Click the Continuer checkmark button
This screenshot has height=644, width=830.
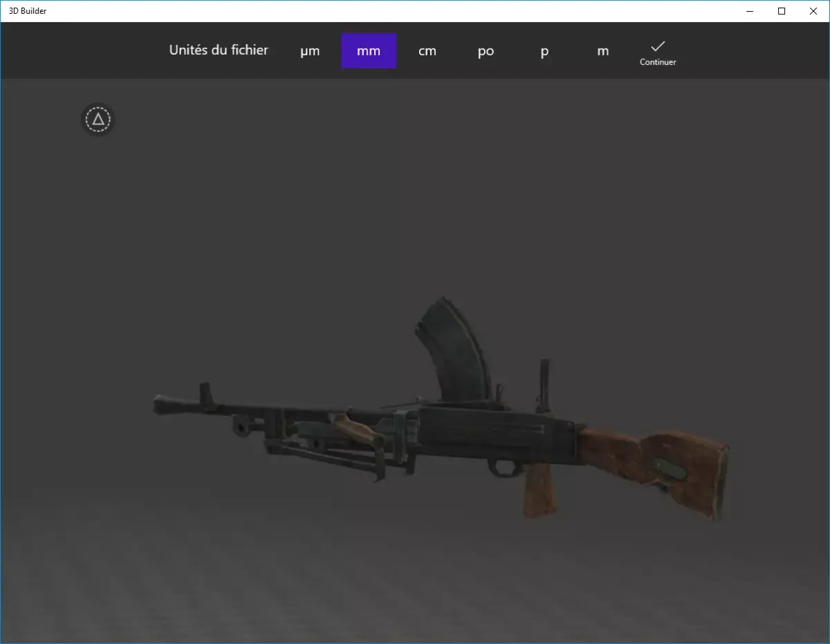[x=658, y=53]
